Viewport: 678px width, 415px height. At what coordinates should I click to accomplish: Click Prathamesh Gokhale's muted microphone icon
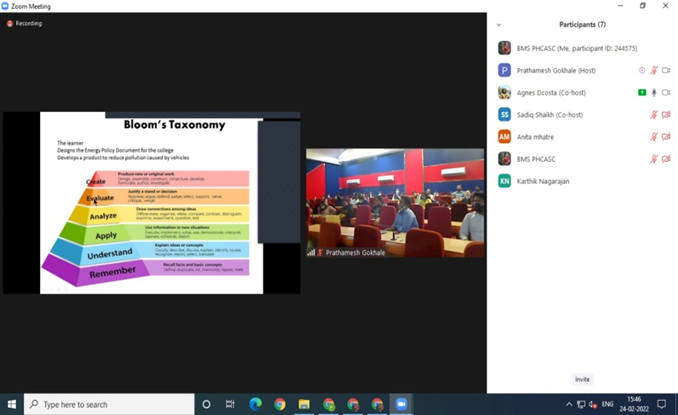click(654, 70)
